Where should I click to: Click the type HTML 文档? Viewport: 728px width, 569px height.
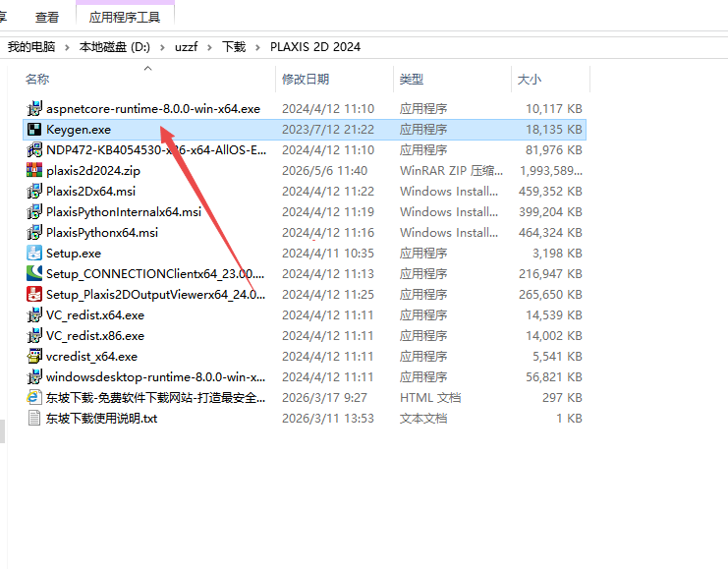pos(430,398)
